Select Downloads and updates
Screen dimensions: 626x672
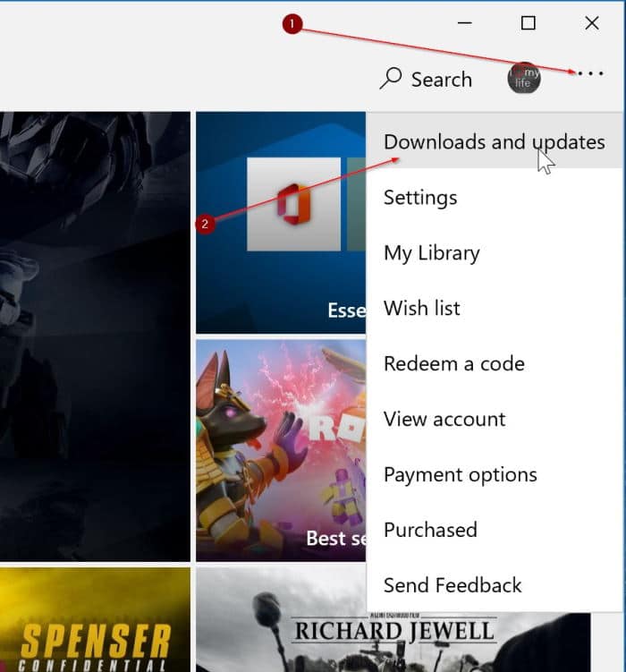(495, 141)
